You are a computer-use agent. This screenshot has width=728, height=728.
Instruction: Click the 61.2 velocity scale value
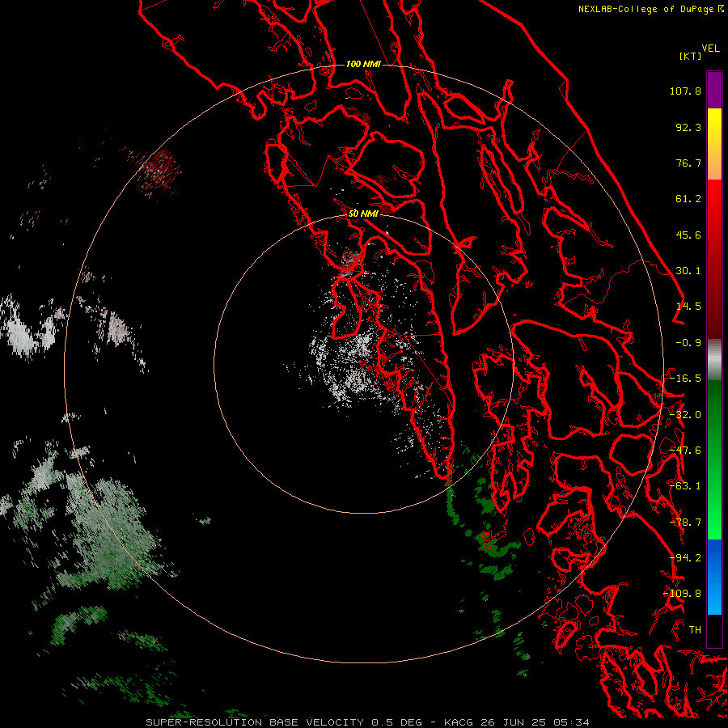point(688,199)
